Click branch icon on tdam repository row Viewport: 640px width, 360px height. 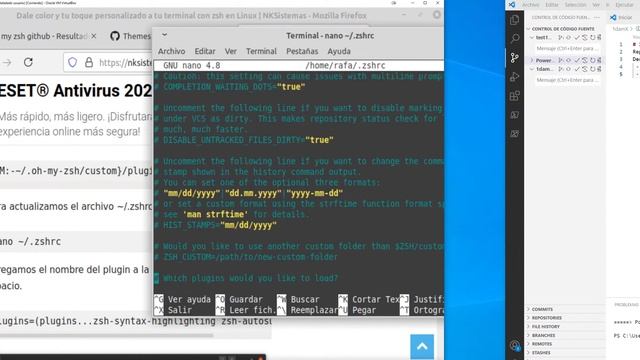(x=561, y=69)
